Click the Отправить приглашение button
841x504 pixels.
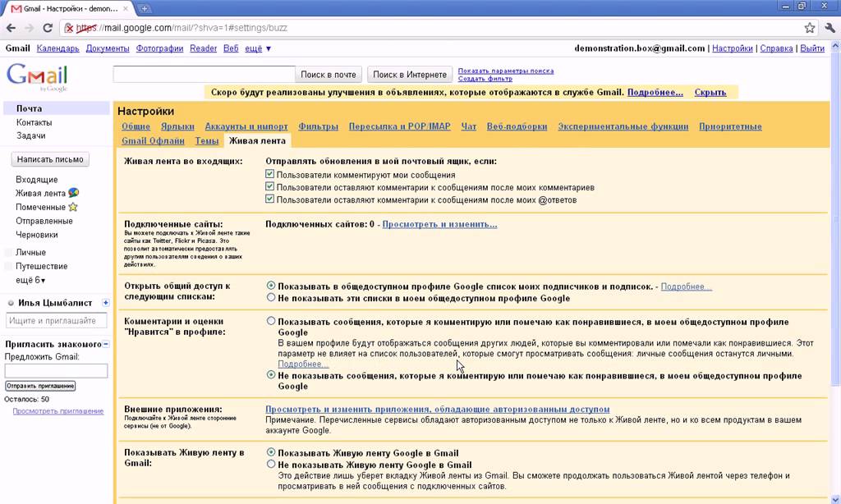pyautogui.click(x=40, y=386)
